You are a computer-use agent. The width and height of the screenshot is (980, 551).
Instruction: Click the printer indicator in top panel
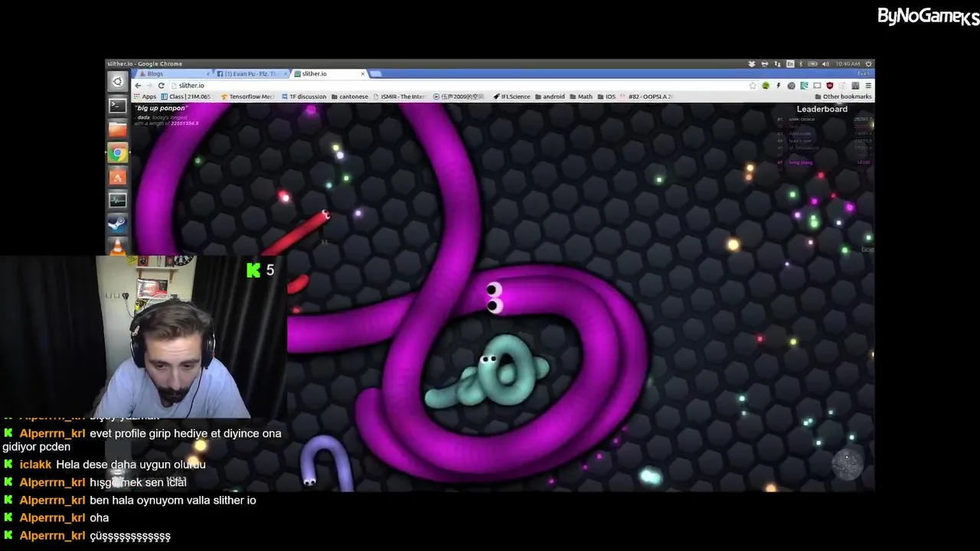tap(764, 64)
